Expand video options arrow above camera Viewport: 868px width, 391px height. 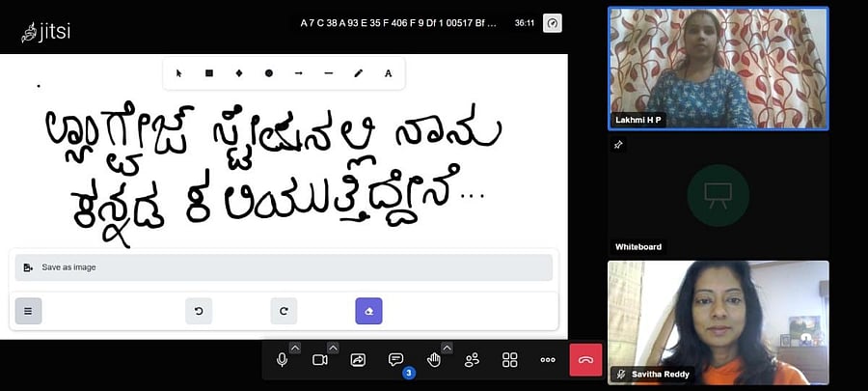tap(333, 348)
